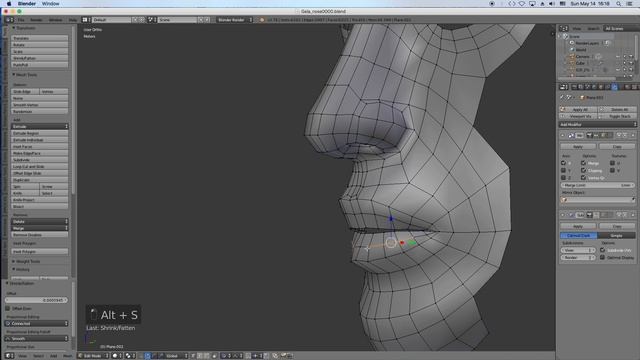Open the File menu in Blender info bar
The height and width of the screenshot is (360, 640).
(x=21, y=20)
